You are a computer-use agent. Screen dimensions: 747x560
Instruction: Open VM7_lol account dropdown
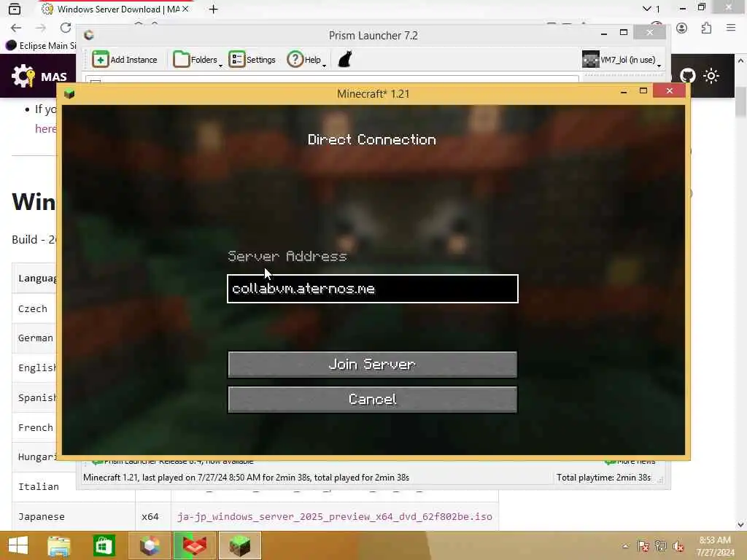tap(622, 60)
